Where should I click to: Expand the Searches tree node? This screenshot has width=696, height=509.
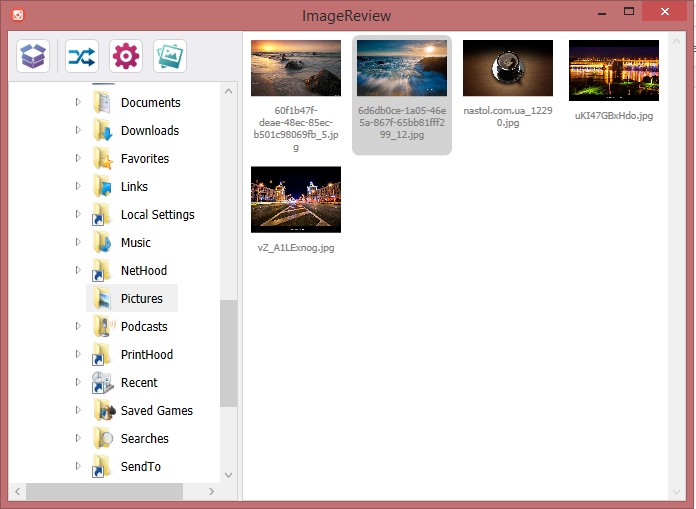click(x=78, y=438)
